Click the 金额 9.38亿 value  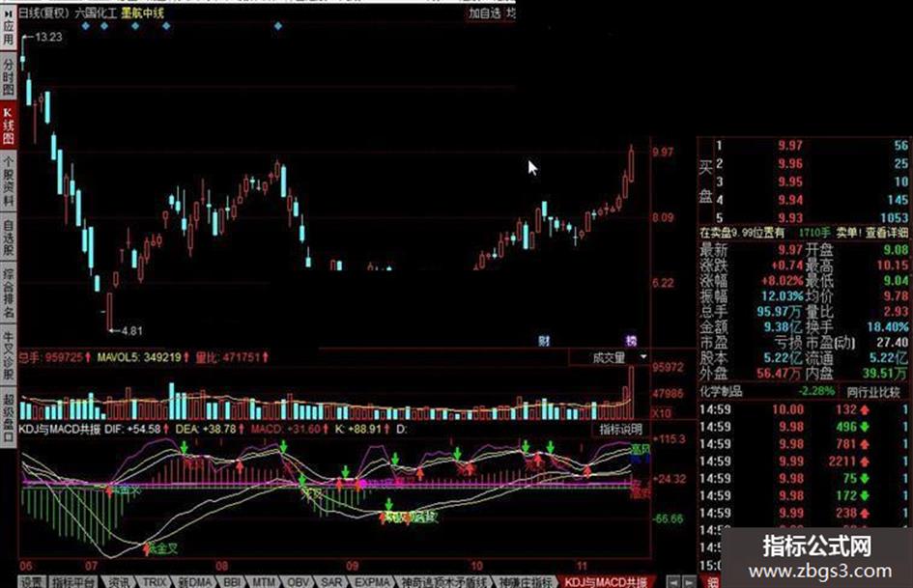pos(783,326)
